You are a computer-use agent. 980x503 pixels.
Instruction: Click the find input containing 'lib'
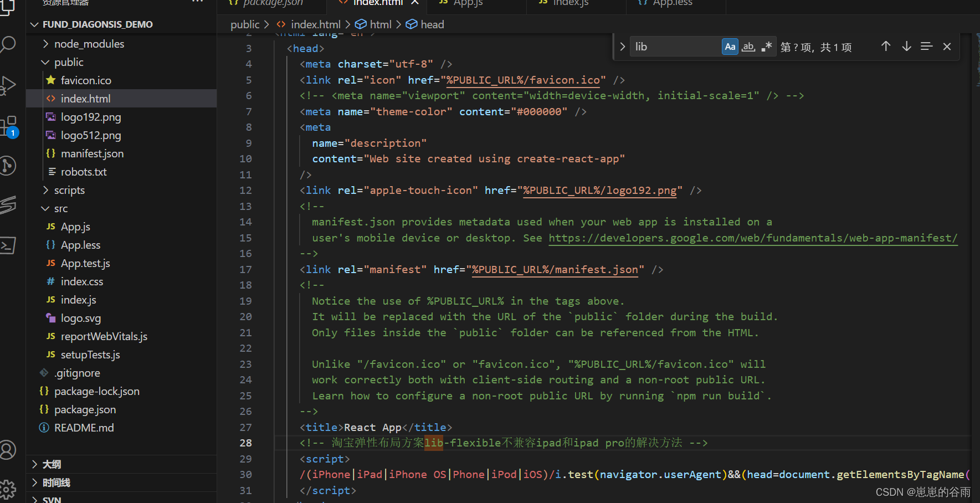(x=676, y=47)
